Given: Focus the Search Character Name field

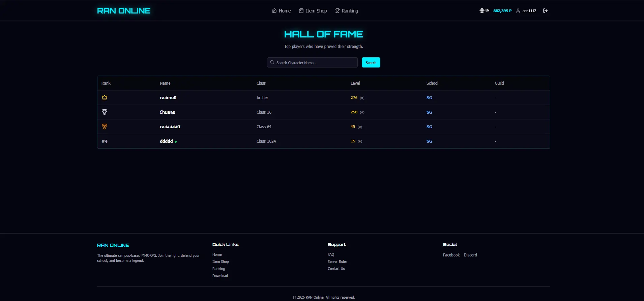Looking at the screenshot, I should (312, 62).
